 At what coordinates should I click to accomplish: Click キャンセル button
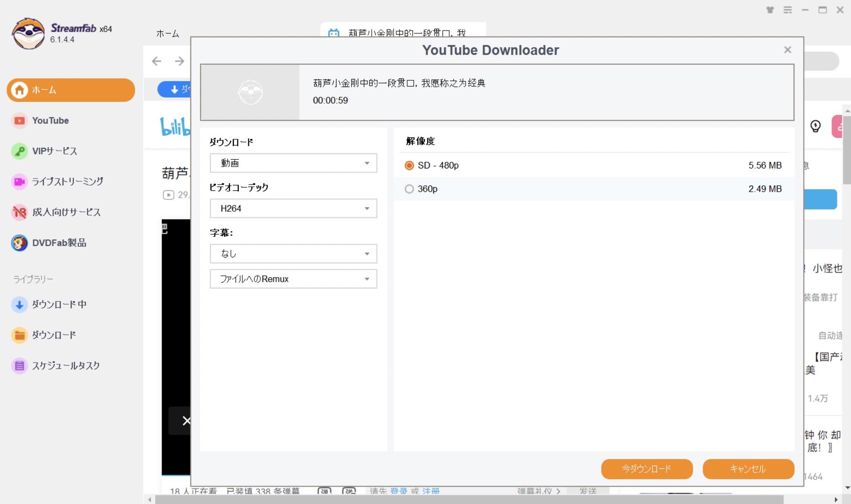748,469
